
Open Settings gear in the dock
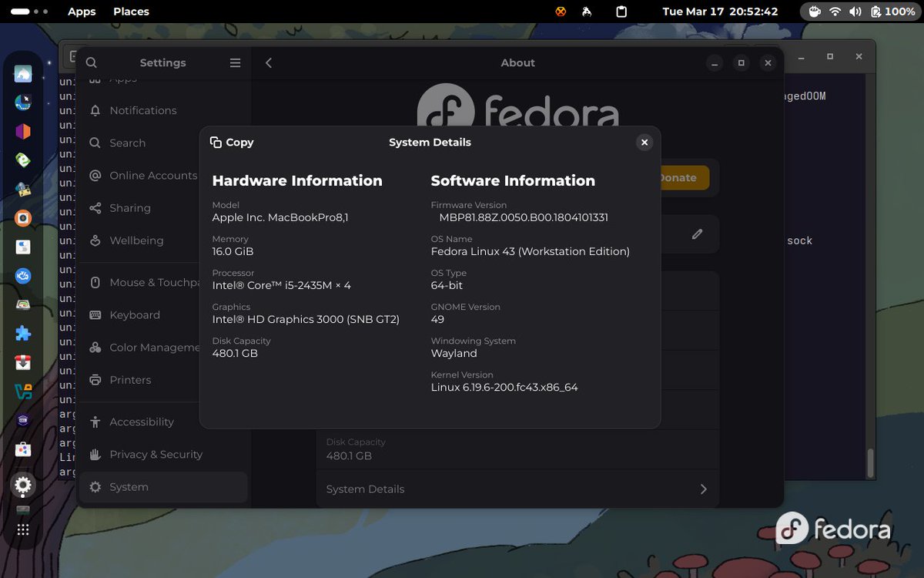pyautogui.click(x=23, y=486)
